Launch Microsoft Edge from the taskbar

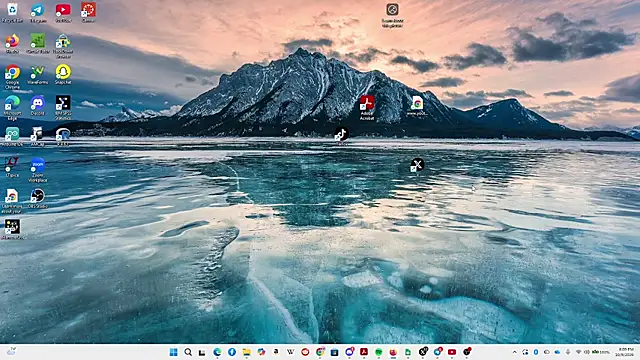[217, 352]
